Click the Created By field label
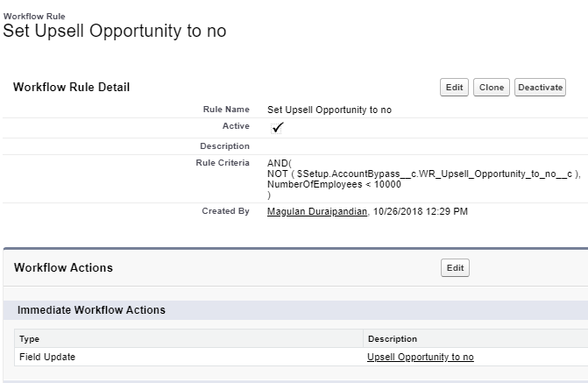The height and width of the screenshot is (383, 588). tap(225, 211)
